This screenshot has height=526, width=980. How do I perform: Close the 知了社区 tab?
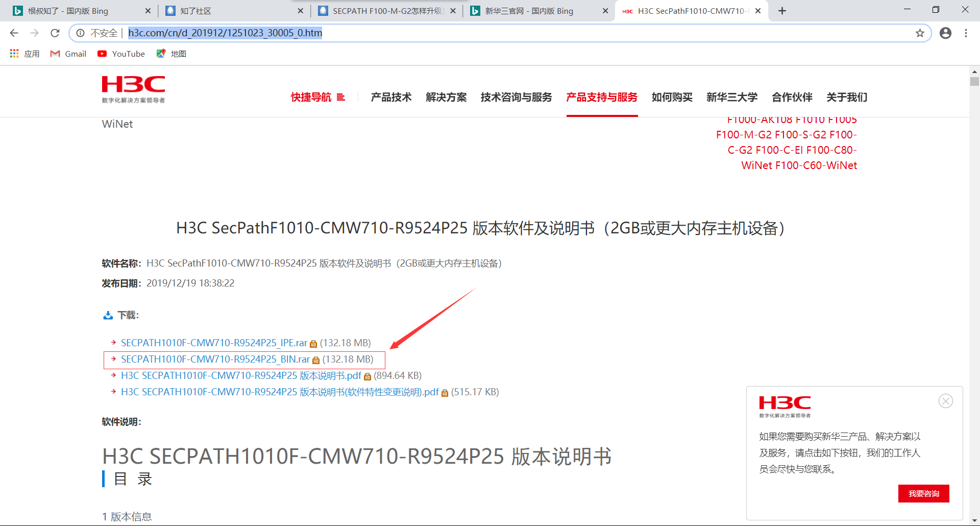click(300, 11)
